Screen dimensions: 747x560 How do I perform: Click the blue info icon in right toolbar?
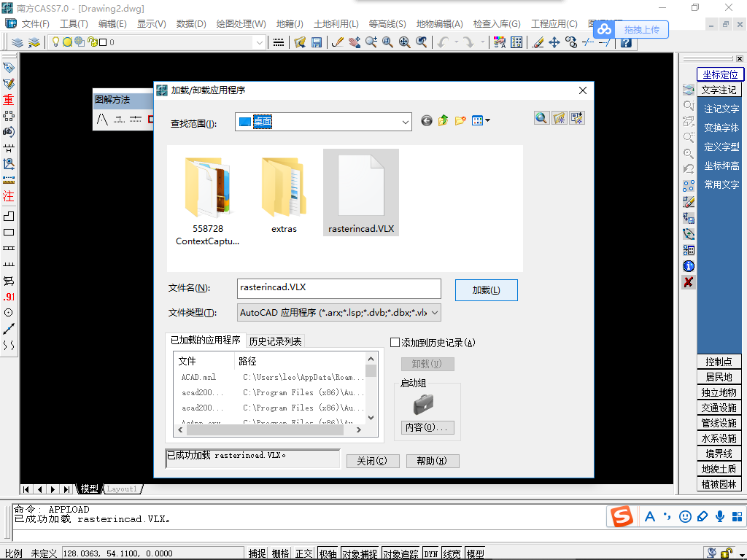(x=689, y=266)
